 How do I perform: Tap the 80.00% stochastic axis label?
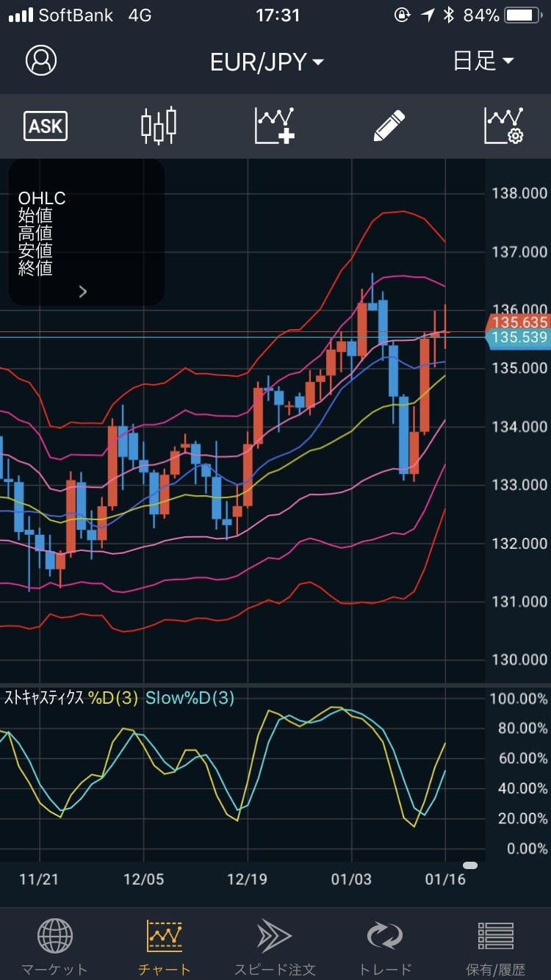[x=522, y=729]
